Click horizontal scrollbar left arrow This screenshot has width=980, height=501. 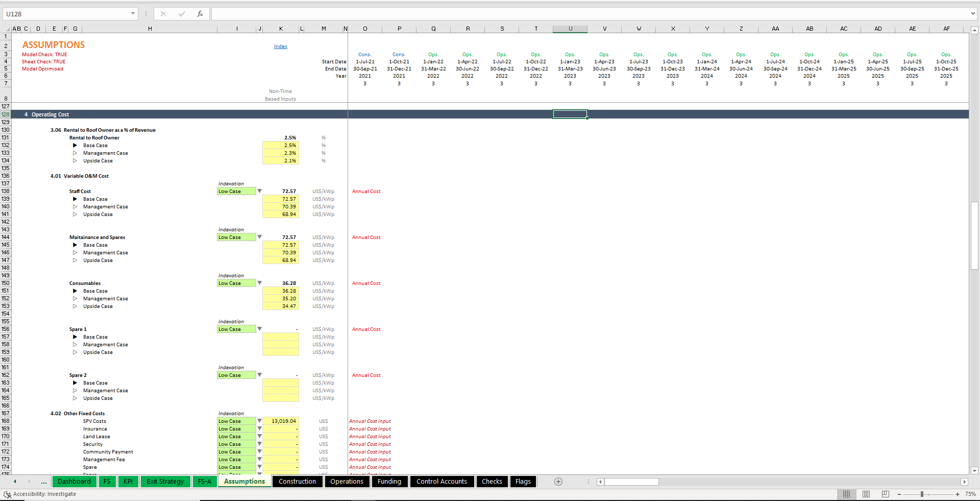tap(601, 482)
